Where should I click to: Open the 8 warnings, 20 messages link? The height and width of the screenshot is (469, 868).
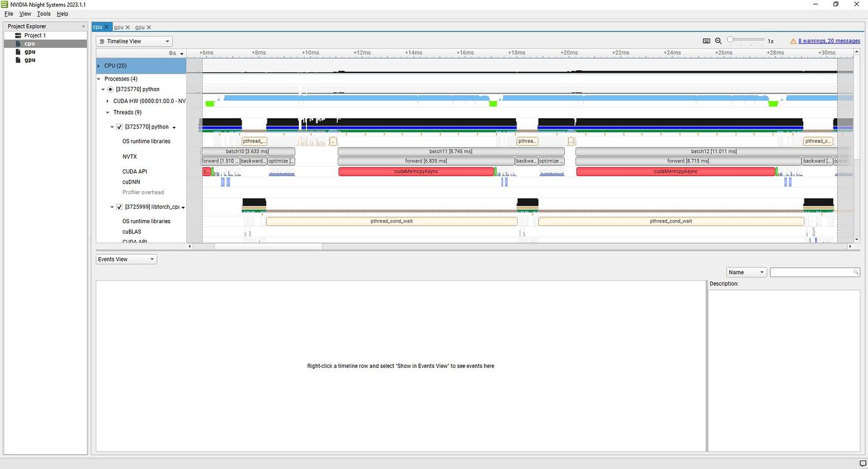[829, 41]
